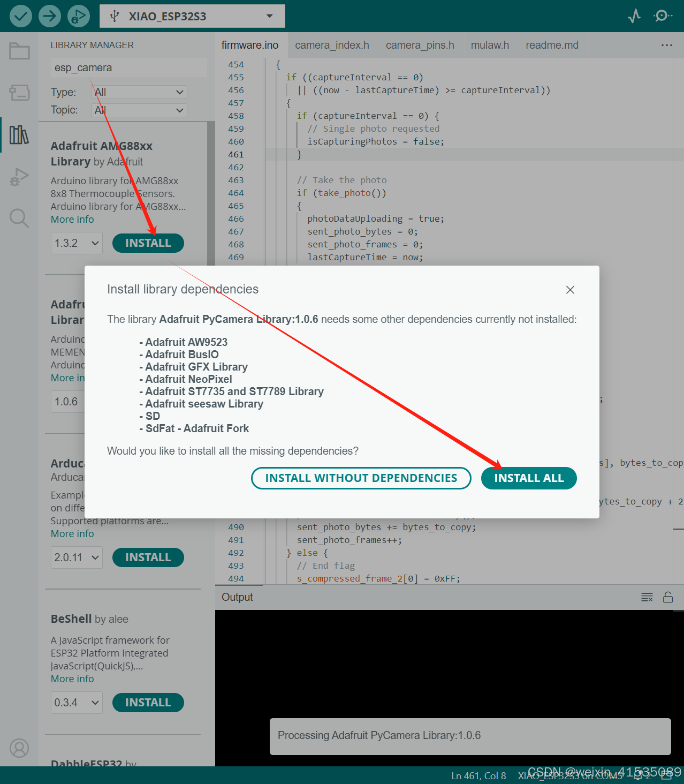Expand the Type filter dropdown
Image resolution: width=684 pixels, height=784 pixels.
[x=139, y=92]
